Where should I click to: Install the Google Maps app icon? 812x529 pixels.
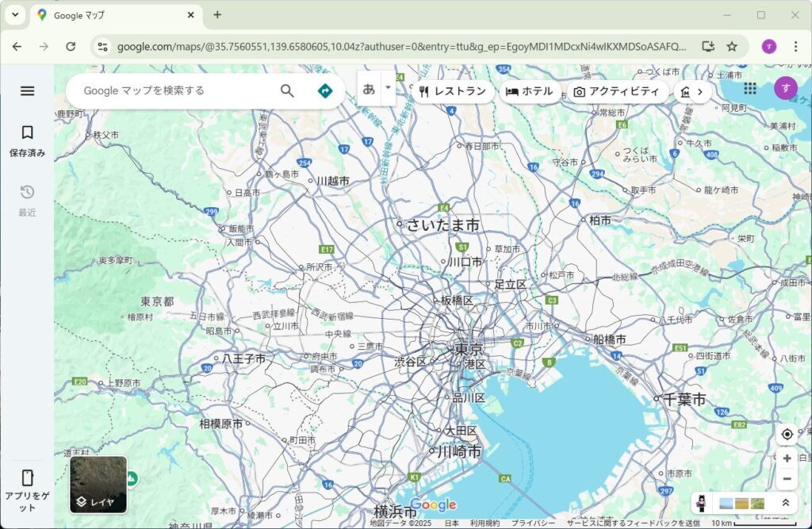(x=708, y=47)
